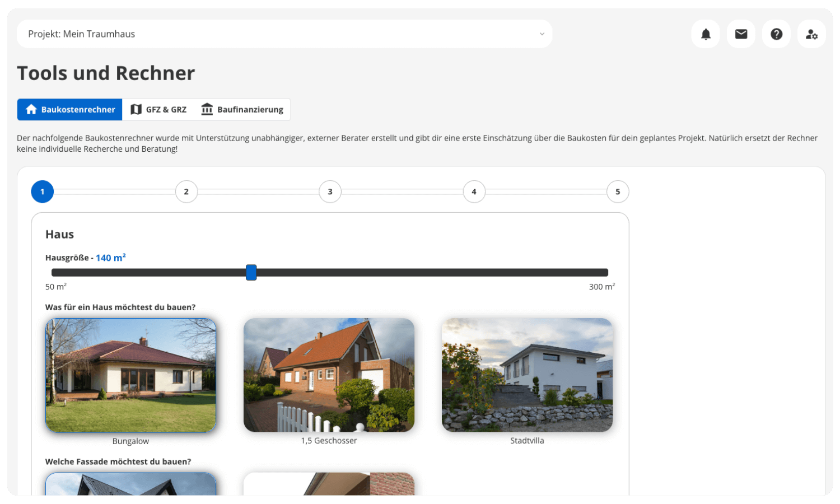Jump to step 2 of the wizard
Viewport: 840px width, 504px height.
tap(186, 192)
